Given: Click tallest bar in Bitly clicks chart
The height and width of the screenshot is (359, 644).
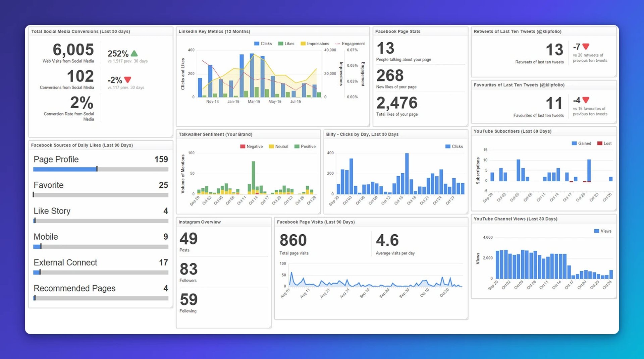Looking at the screenshot, I should 407,174.
